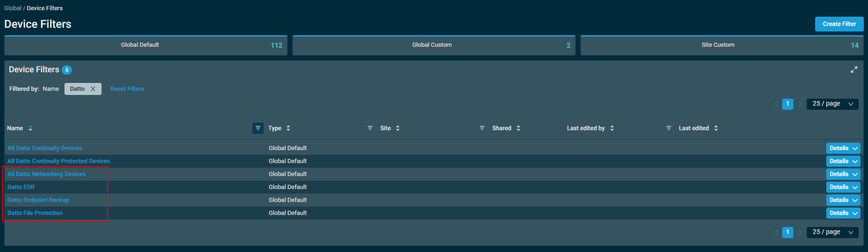The width and height of the screenshot is (868, 252).
Task: Sort by the Last edited column arrows
Action: (716, 128)
